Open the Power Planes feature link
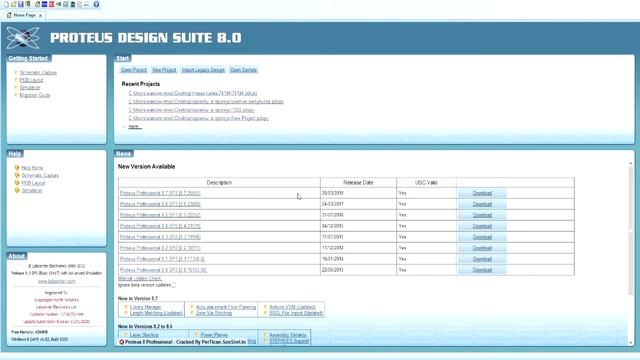 point(214,335)
